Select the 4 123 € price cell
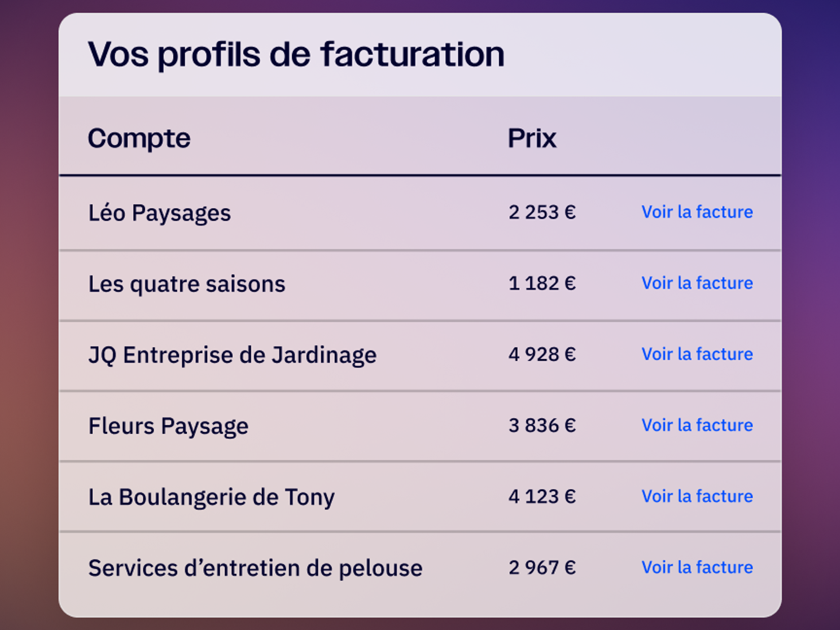The width and height of the screenshot is (840, 630). point(542,496)
